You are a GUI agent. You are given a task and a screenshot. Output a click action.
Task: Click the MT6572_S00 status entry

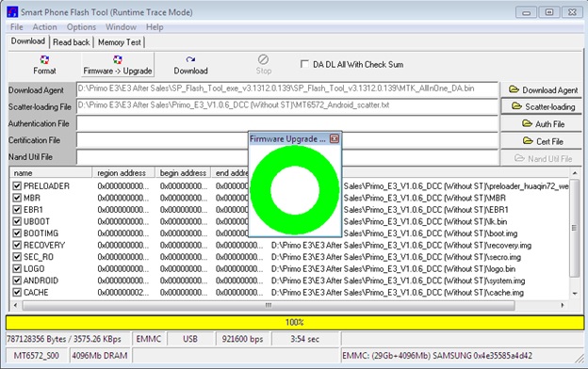[37, 356]
